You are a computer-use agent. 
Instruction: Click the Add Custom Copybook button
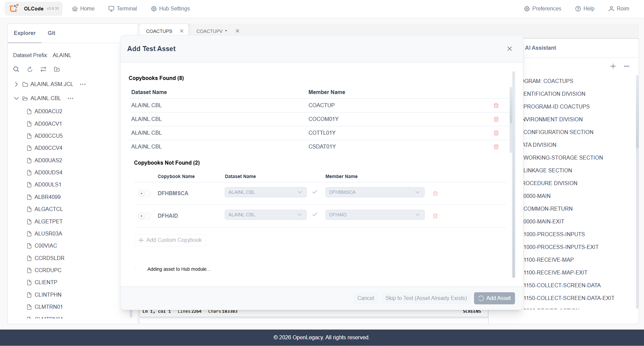[x=170, y=240]
